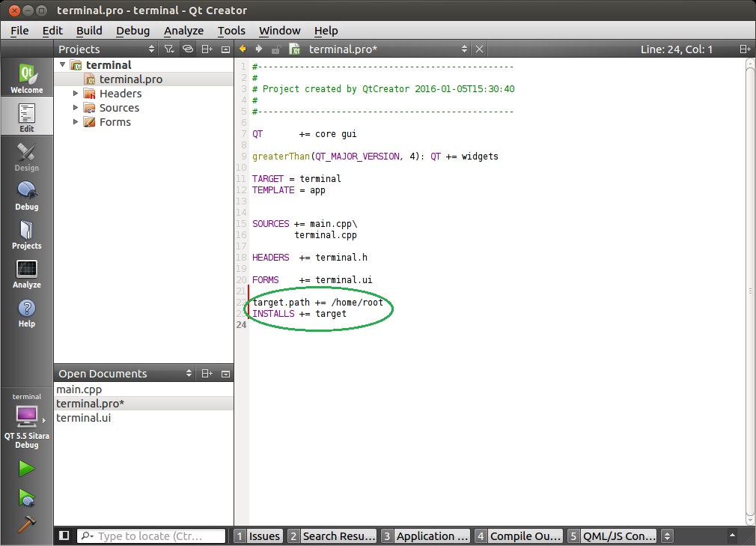Screen dimensions: 756x546
Task: Open the Debug menu
Action: tap(132, 31)
